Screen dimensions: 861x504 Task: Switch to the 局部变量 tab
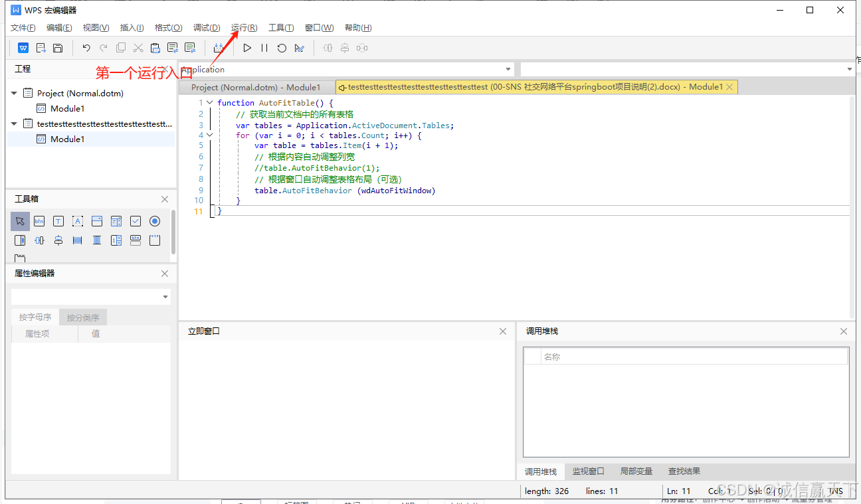[636, 471]
